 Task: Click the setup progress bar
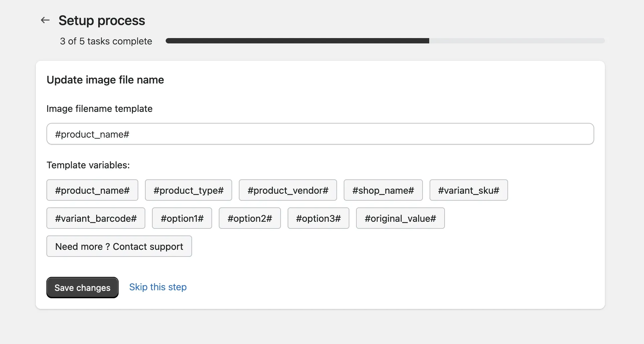385,41
